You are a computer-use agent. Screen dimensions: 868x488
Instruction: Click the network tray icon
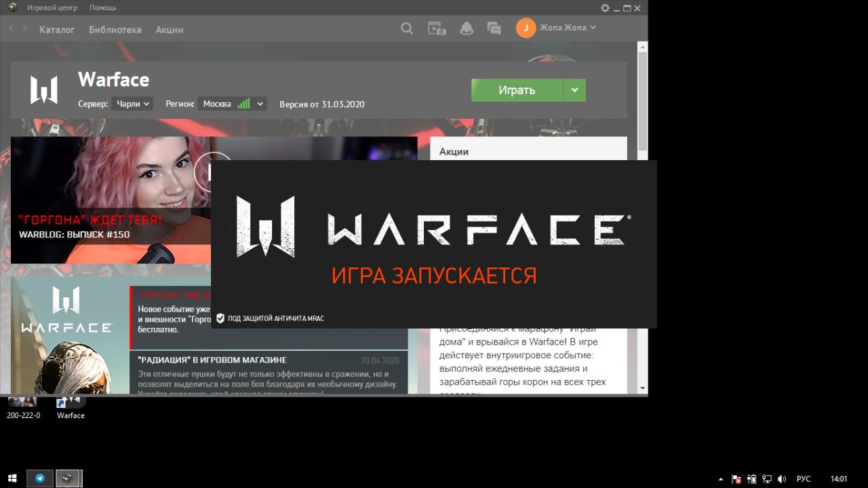[767, 479]
